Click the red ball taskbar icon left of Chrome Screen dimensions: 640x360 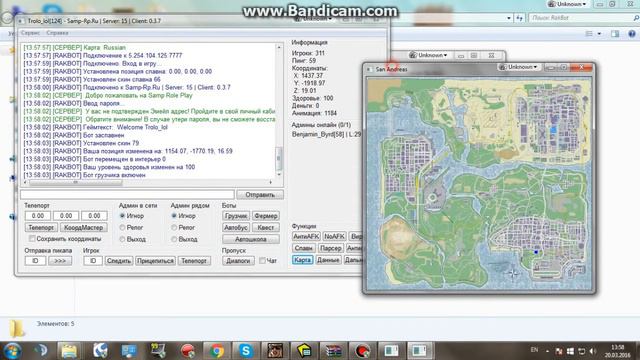pyautogui.click(x=187, y=351)
